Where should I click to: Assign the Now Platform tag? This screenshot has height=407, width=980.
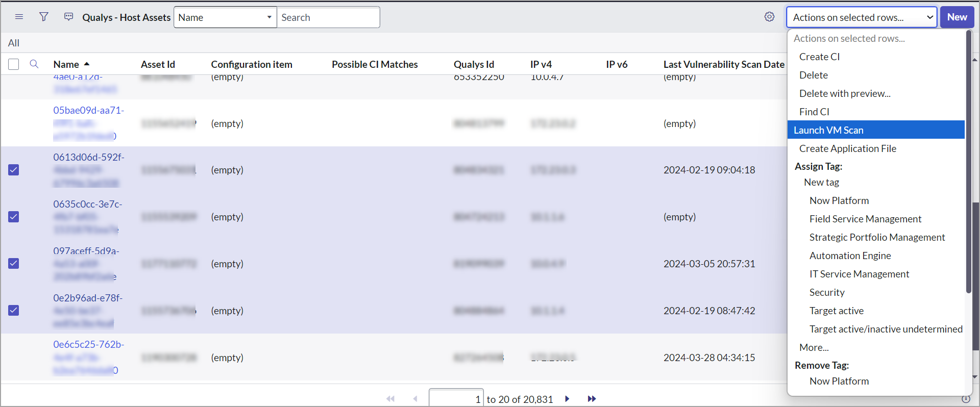click(x=839, y=200)
